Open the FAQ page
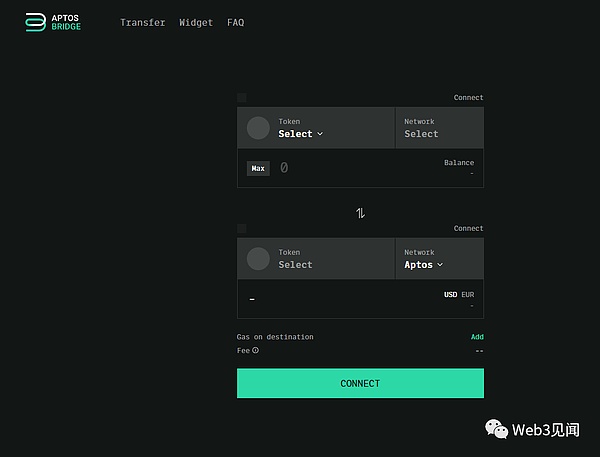This screenshot has height=457, width=600. tap(235, 22)
